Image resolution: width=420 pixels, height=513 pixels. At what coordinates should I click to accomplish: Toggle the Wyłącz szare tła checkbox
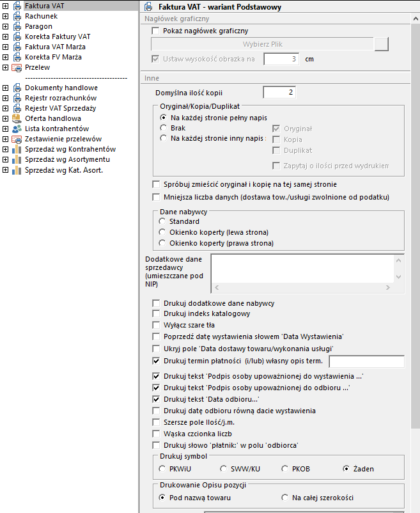click(x=157, y=325)
